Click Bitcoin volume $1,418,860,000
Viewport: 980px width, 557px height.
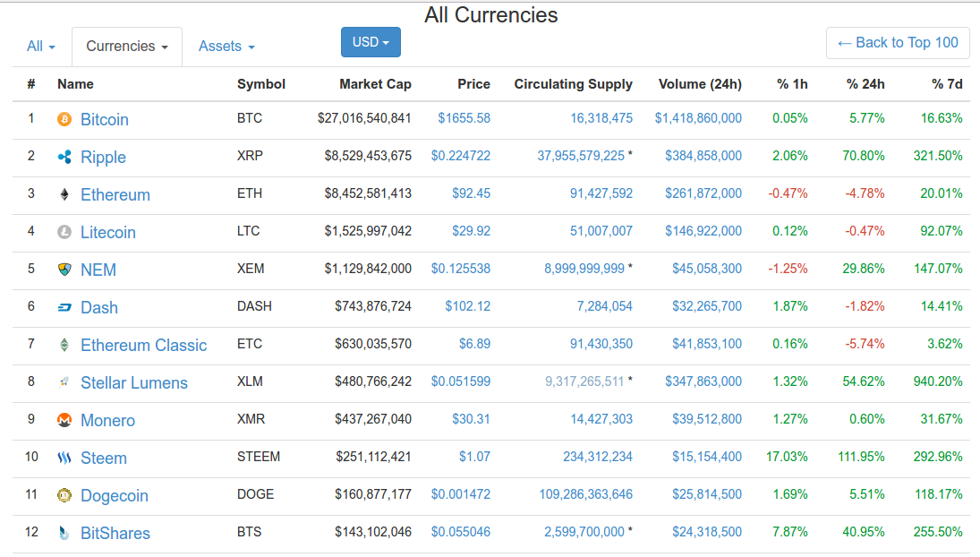point(698,118)
